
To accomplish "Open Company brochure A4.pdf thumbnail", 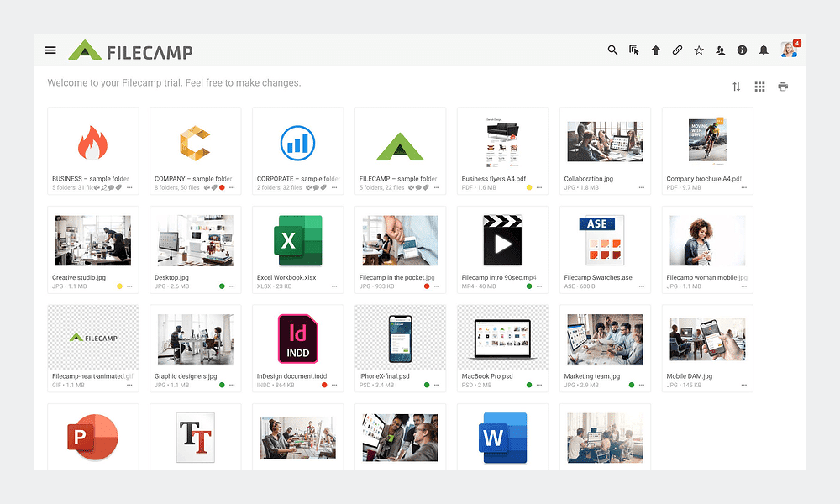I will coord(707,141).
